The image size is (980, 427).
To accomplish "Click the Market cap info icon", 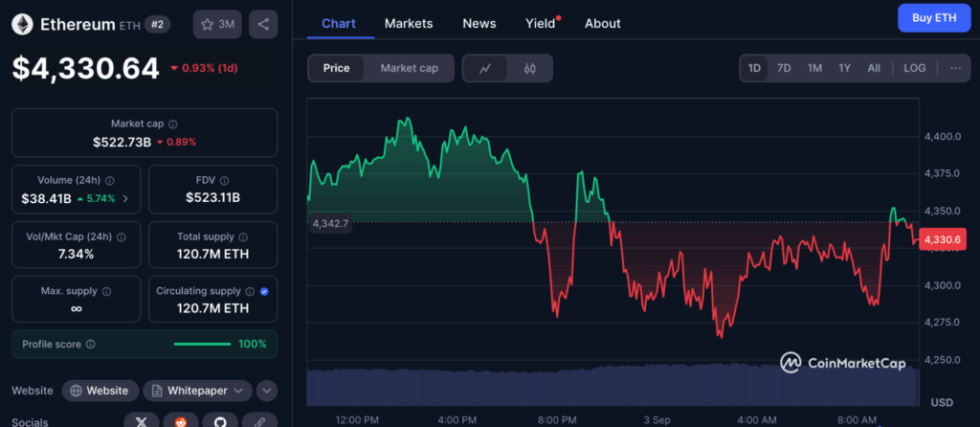I will click(x=172, y=124).
